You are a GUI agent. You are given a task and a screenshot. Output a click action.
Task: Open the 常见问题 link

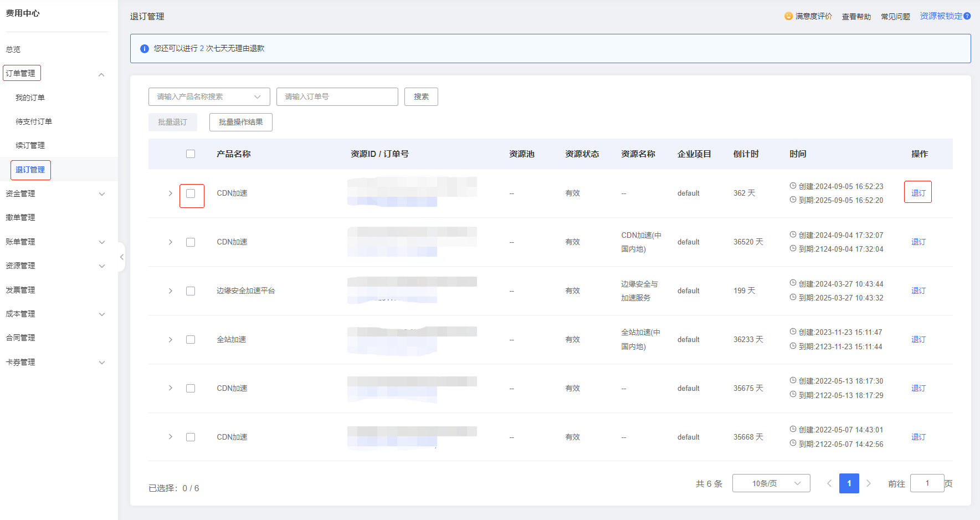(895, 17)
